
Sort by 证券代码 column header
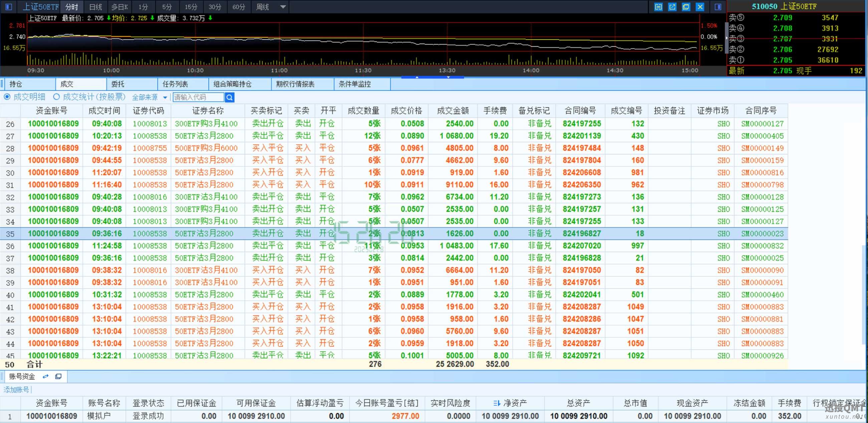coord(148,110)
